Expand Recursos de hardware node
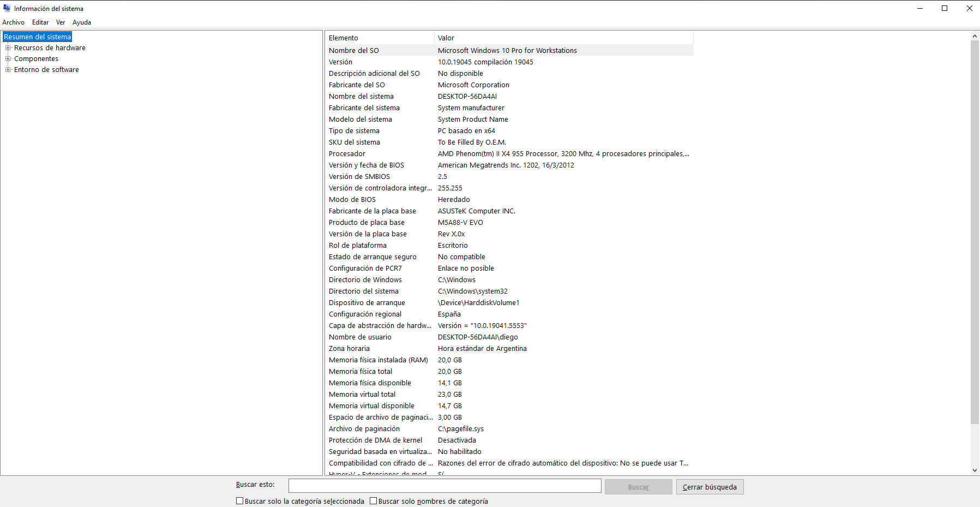Viewport: 980px width, 507px height. (x=8, y=47)
